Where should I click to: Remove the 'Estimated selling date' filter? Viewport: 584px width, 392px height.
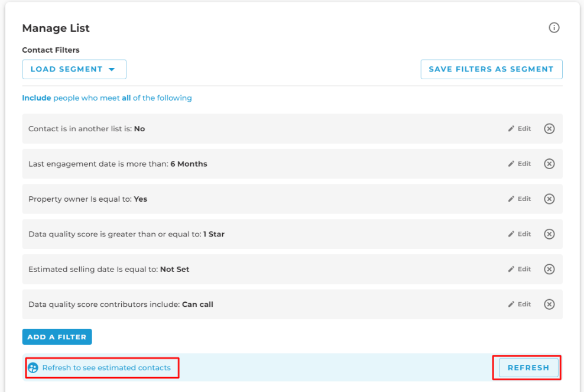pyautogui.click(x=549, y=269)
